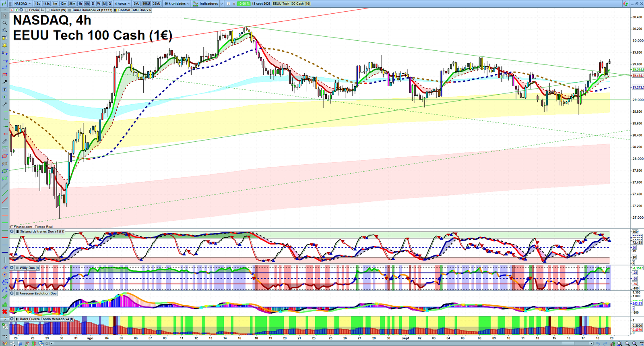Open the chat bubbles icon in bottom bar
This screenshot has height=346, width=644.
(20, 343)
